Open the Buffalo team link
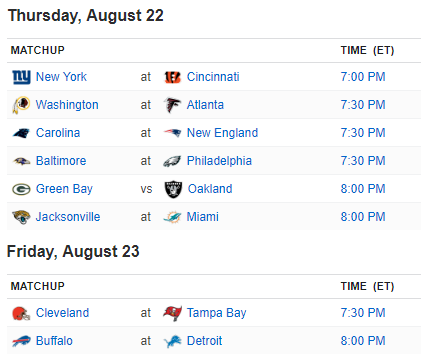Screen dimensions: 421x362 [54, 341]
